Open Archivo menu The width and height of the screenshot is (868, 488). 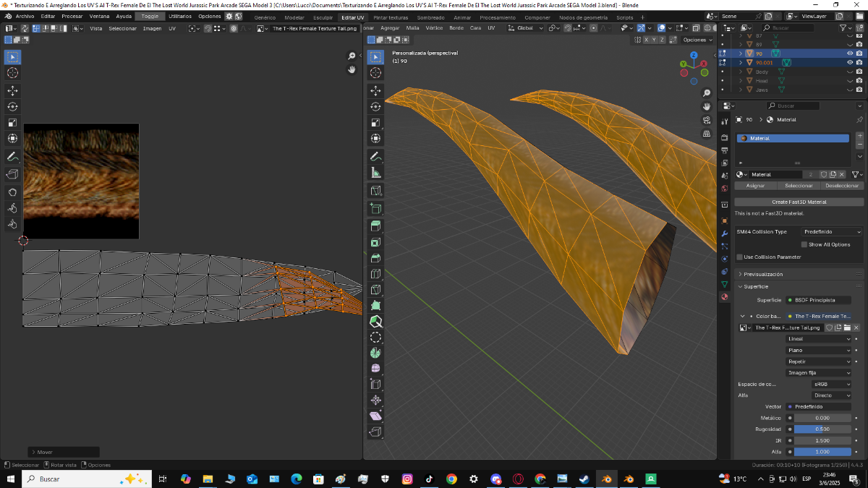pyautogui.click(x=25, y=16)
